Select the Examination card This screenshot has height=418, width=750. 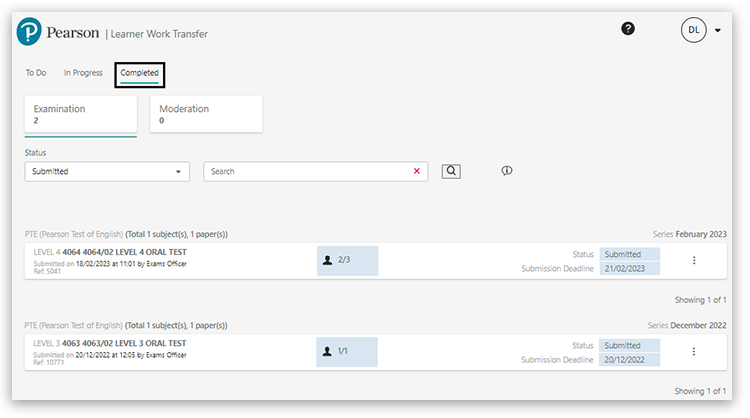click(x=80, y=114)
